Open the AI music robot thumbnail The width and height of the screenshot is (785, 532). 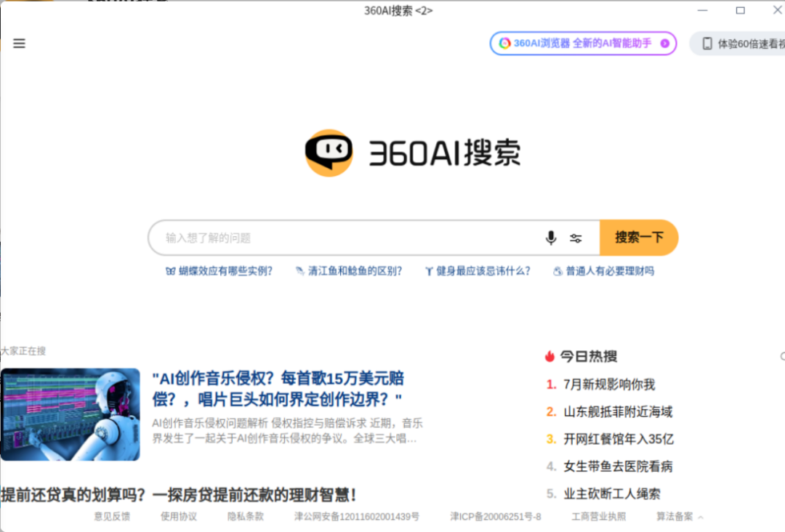pos(70,414)
